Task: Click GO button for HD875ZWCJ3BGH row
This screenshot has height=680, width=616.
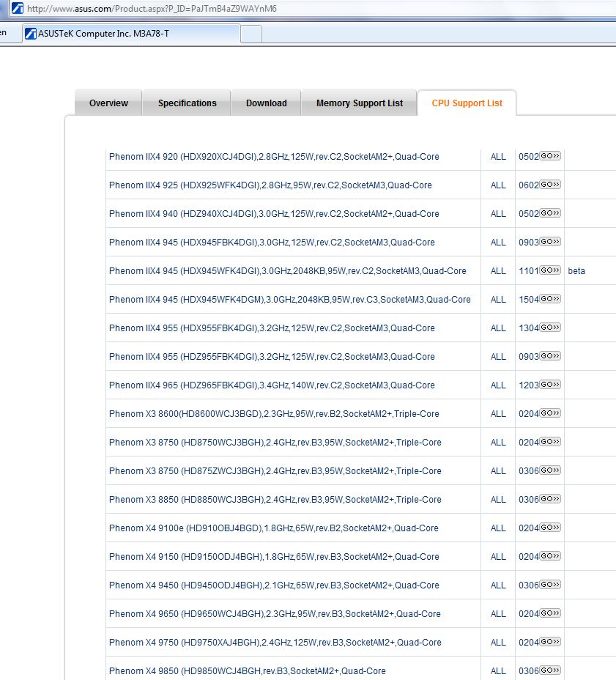Action: 550,471
